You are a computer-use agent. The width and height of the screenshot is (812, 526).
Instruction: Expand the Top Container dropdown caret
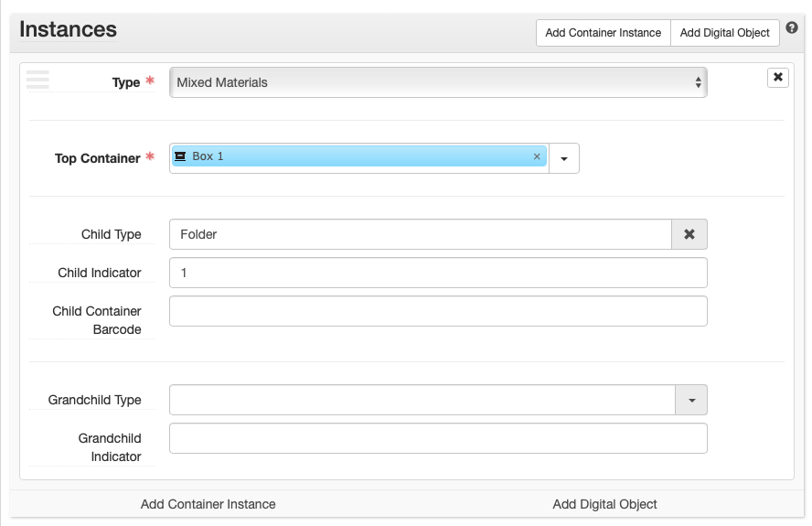(x=564, y=158)
